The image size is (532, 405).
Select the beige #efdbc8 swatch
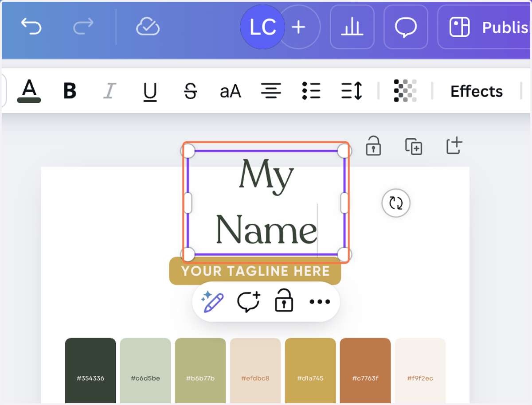pos(255,371)
